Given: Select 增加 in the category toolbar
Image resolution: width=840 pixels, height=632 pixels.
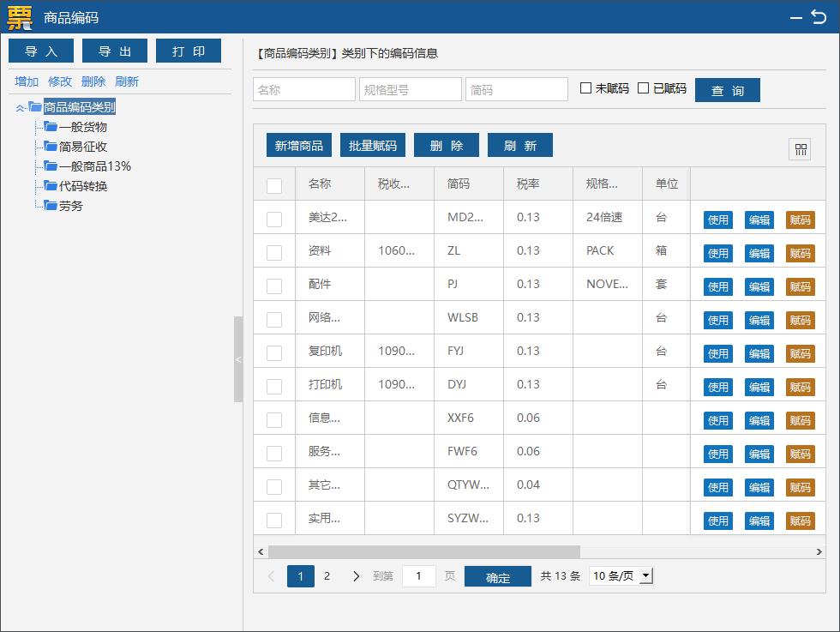Looking at the screenshot, I should pyautogui.click(x=26, y=81).
